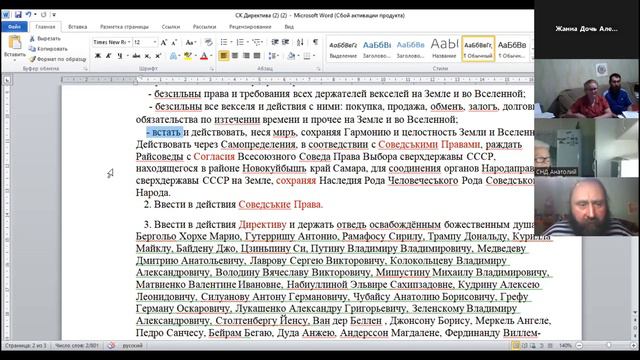640x360 pixels.
Task: Open the Change Case Aa dropdown
Action: point(190,42)
